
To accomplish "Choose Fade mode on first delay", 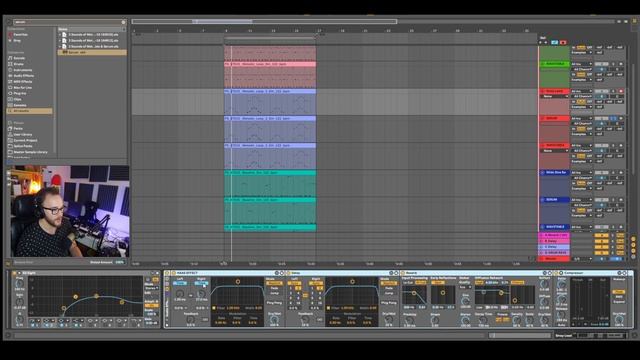I will (274, 288).
